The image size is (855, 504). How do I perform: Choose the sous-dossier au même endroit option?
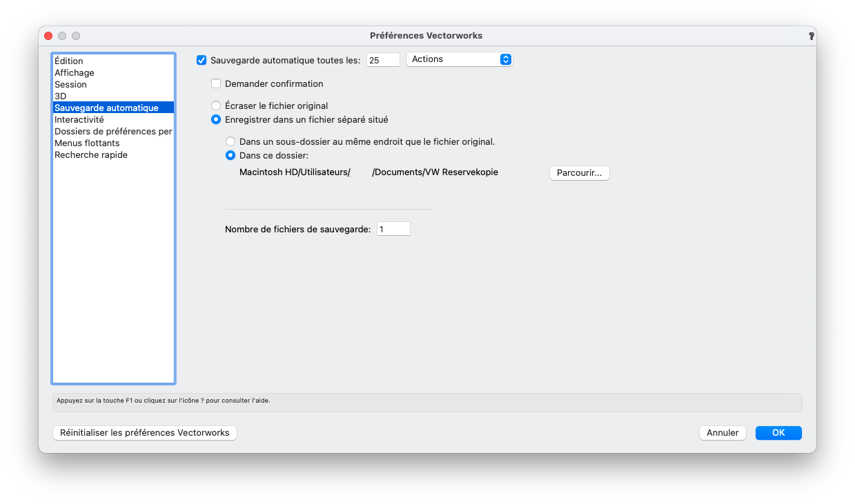(x=230, y=141)
